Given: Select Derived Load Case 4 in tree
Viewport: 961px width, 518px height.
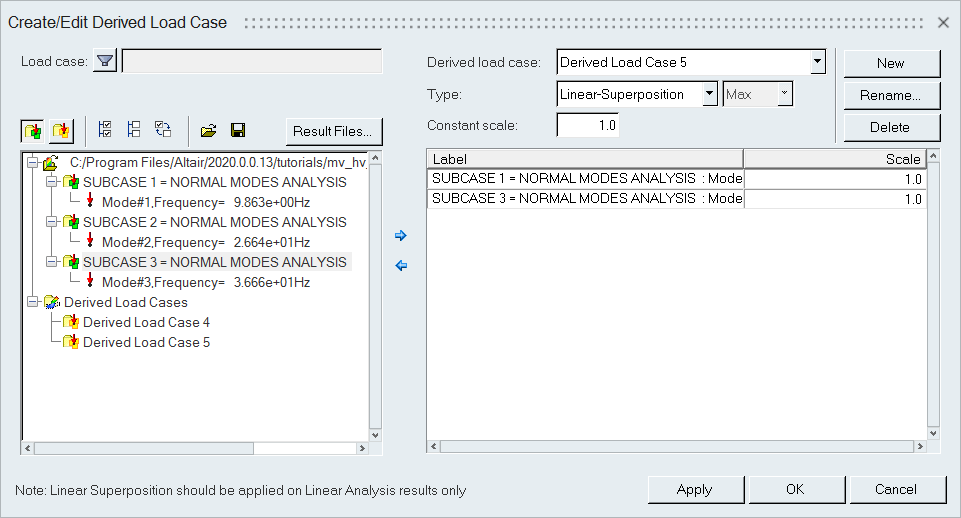Looking at the screenshot, I should (146, 322).
